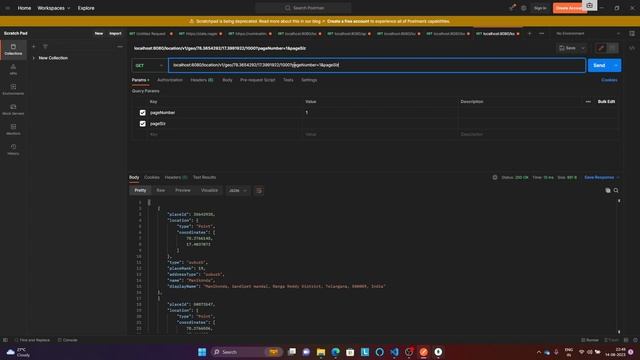Open the No Environment selector
The image size is (640, 360).
coord(588,33)
